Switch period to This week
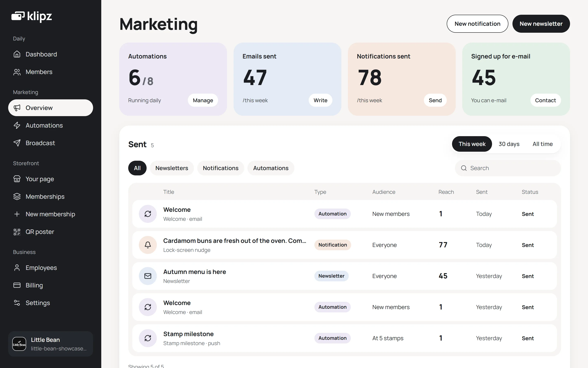This screenshot has height=368, width=588. coord(472,144)
